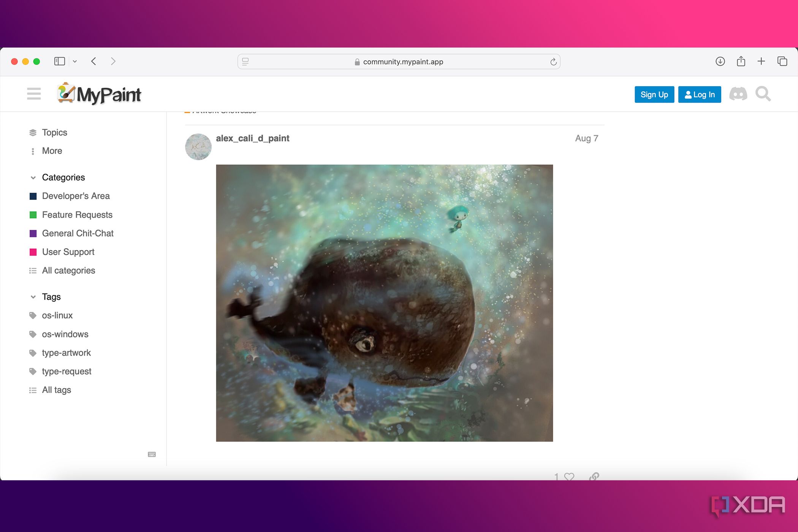The width and height of the screenshot is (798, 532).
Task: Like the post with heart icon
Action: [x=569, y=477]
